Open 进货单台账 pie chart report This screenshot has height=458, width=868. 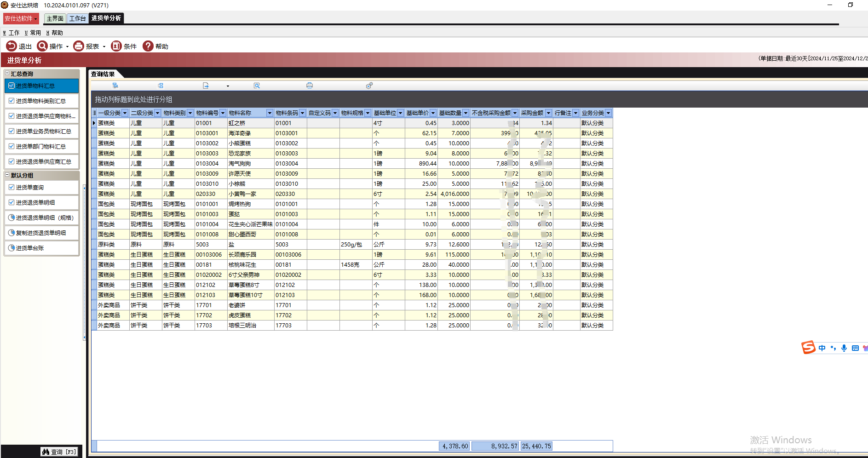(42, 248)
